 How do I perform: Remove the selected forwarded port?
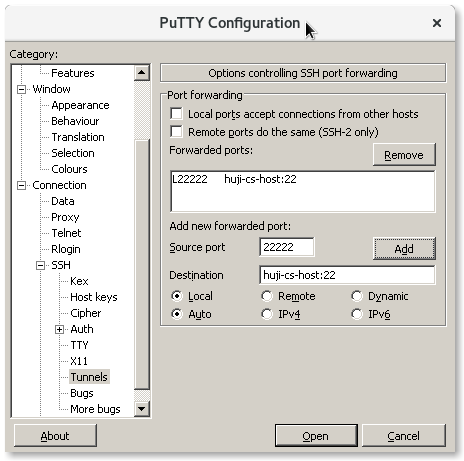[x=404, y=155]
